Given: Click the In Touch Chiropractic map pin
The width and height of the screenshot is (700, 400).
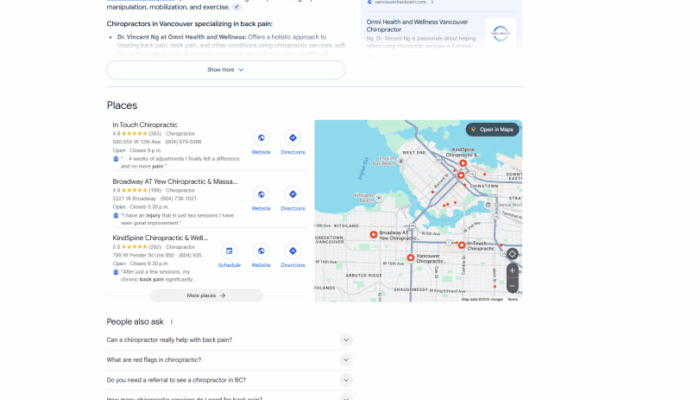Looking at the screenshot, I should [x=462, y=245].
